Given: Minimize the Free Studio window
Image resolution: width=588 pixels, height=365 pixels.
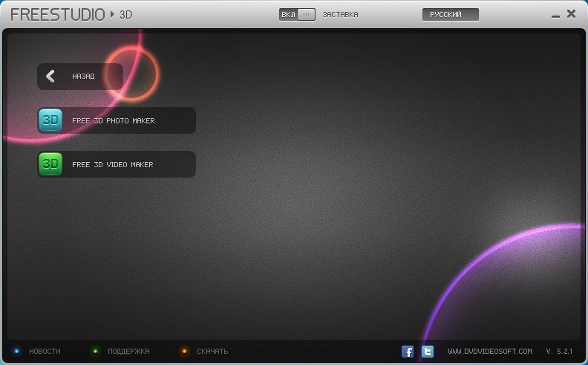Looking at the screenshot, I should (555, 14).
